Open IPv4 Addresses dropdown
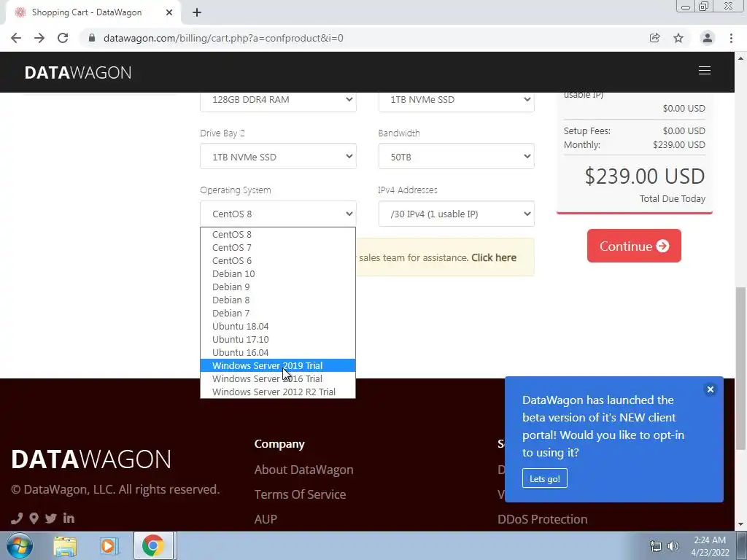 [457, 214]
